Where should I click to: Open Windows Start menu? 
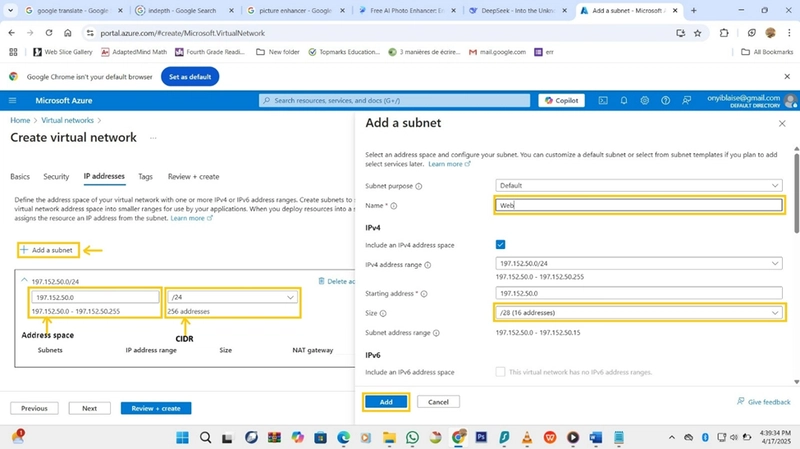point(182,437)
